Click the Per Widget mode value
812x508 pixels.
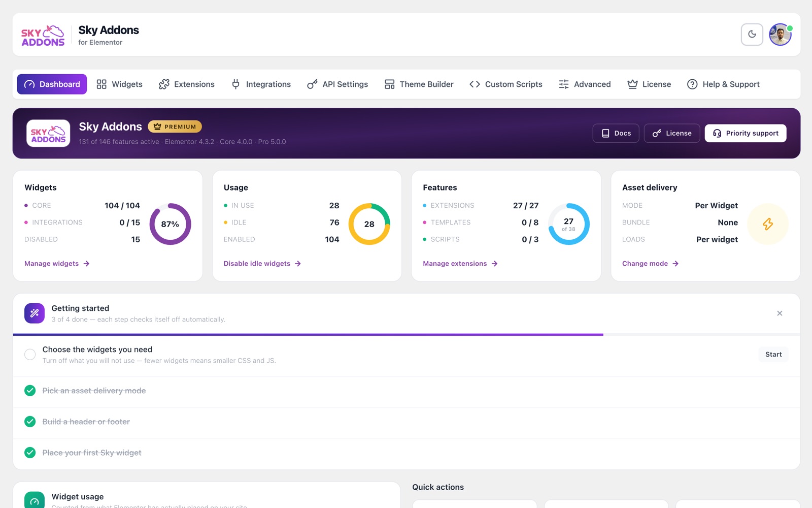tap(716, 206)
